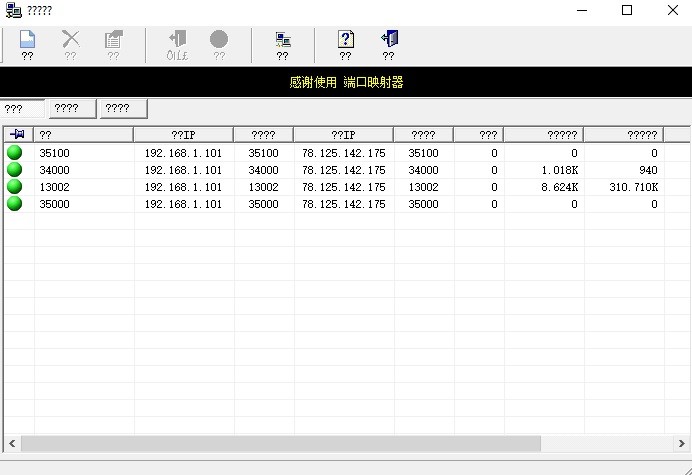Click green status circle for port 13002

15,187
